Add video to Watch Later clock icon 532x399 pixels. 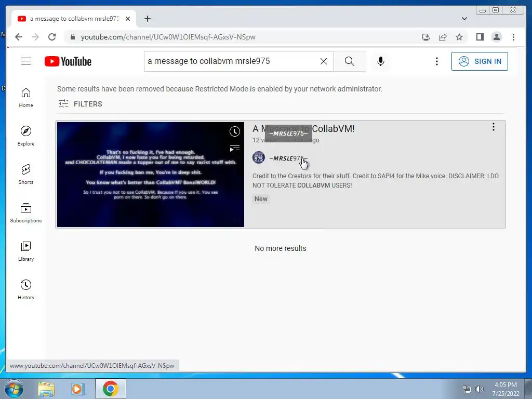(235, 131)
